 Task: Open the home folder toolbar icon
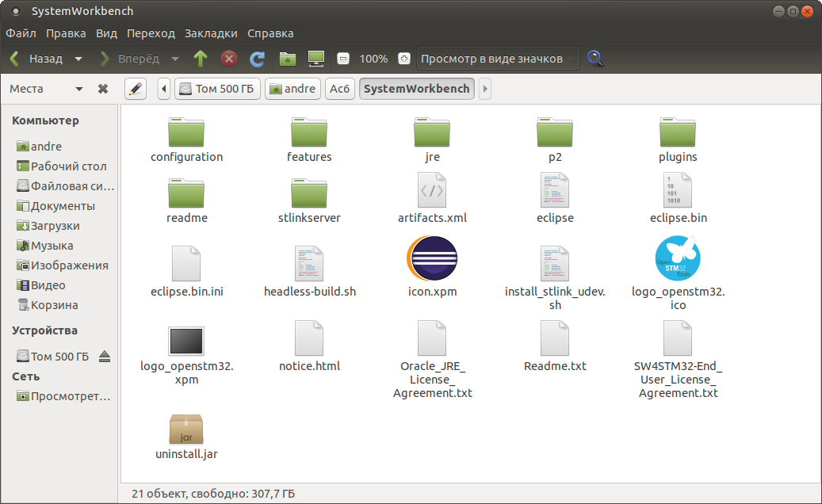pyautogui.click(x=288, y=59)
